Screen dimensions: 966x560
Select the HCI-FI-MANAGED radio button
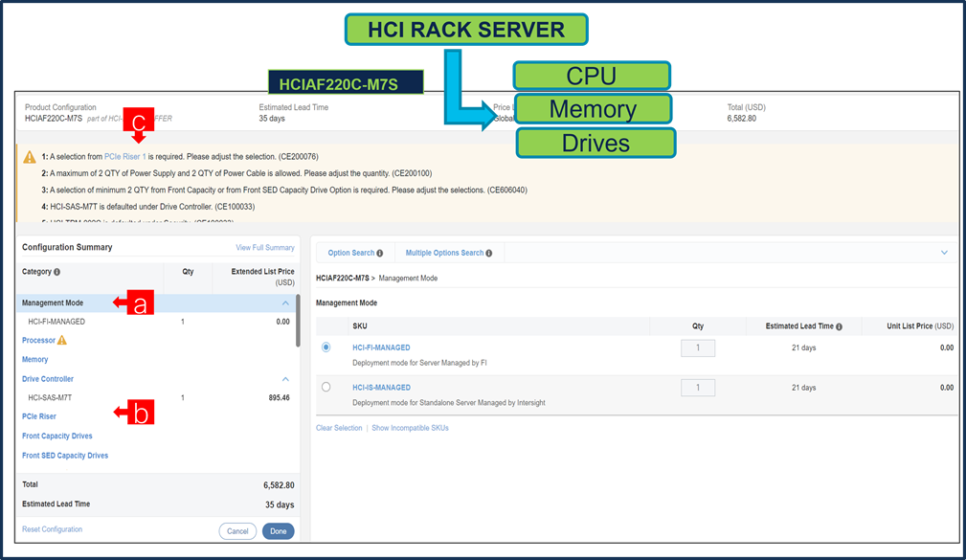pyautogui.click(x=326, y=347)
